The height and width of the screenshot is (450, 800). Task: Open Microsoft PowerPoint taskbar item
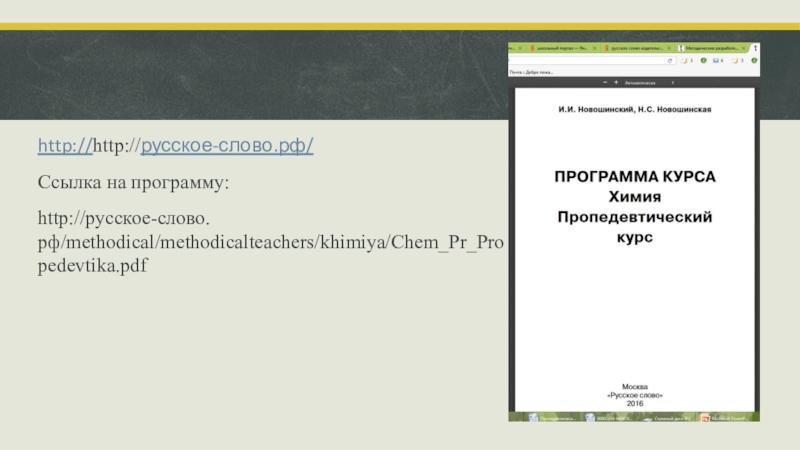(x=726, y=418)
